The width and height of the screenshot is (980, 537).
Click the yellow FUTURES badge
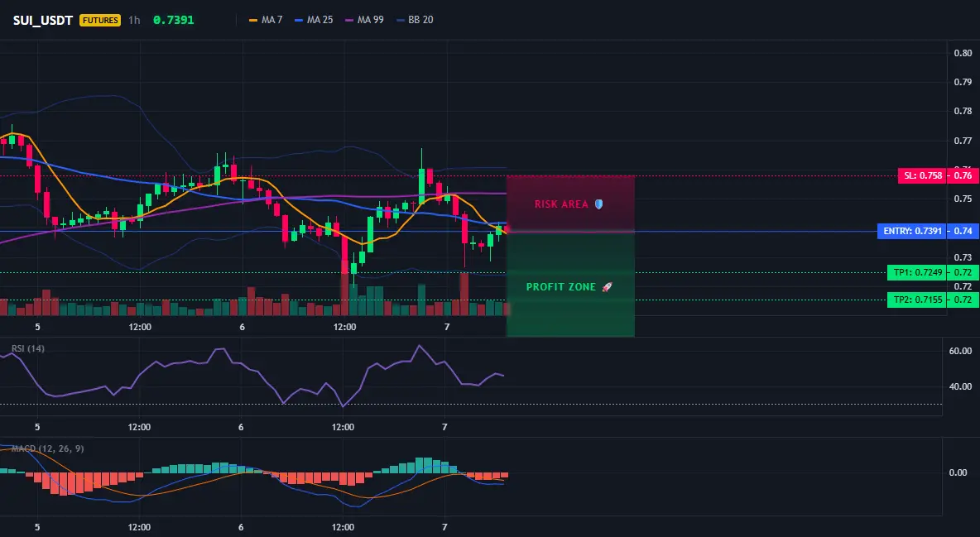pyautogui.click(x=100, y=20)
